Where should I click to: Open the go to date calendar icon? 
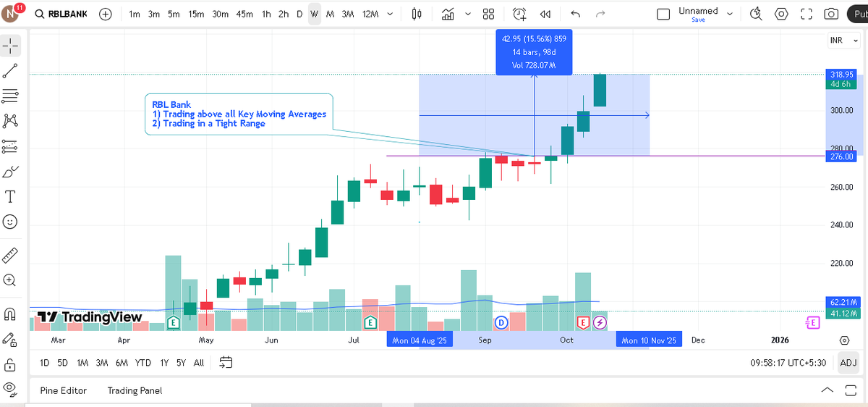click(226, 363)
